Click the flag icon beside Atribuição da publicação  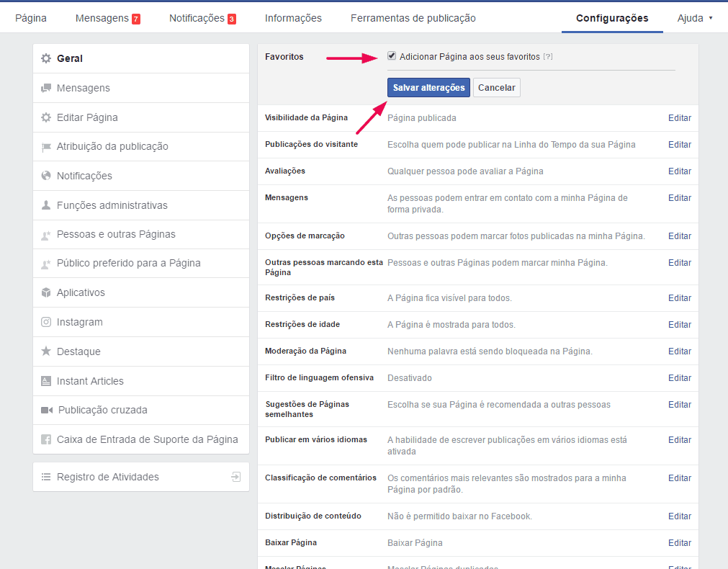[x=46, y=147]
